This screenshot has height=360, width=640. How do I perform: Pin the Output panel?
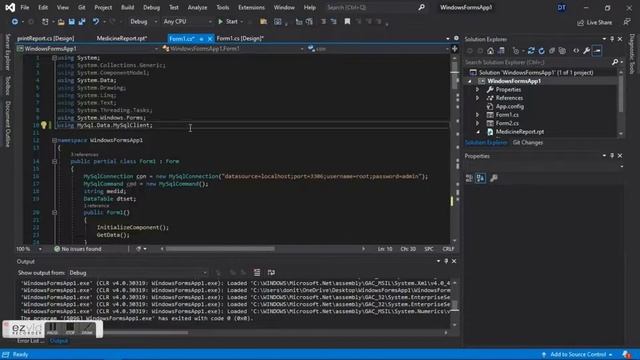pyautogui.click(x=446, y=261)
